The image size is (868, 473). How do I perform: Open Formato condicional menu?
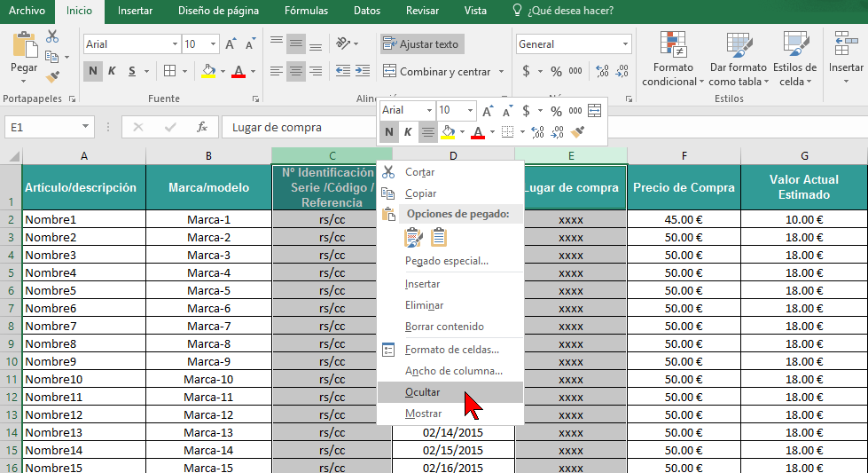tap(673, 59)
